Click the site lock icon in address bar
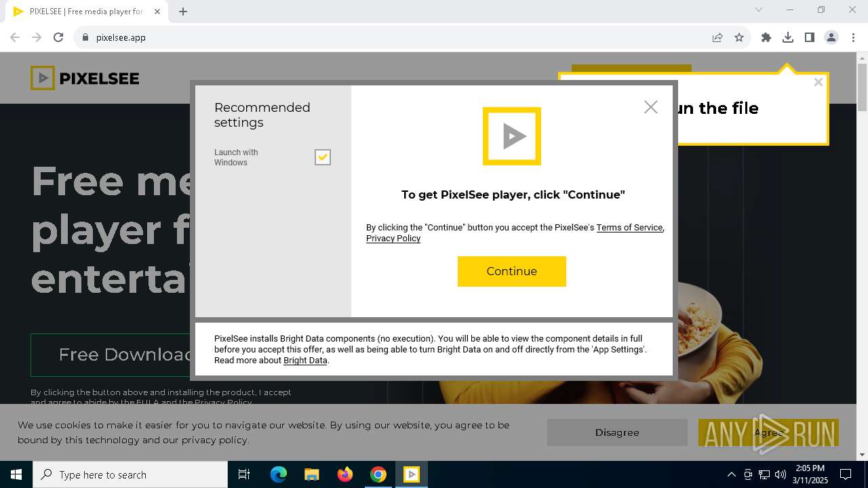The width and height of the screenshot is (868, 488). (x=85, y=37)
